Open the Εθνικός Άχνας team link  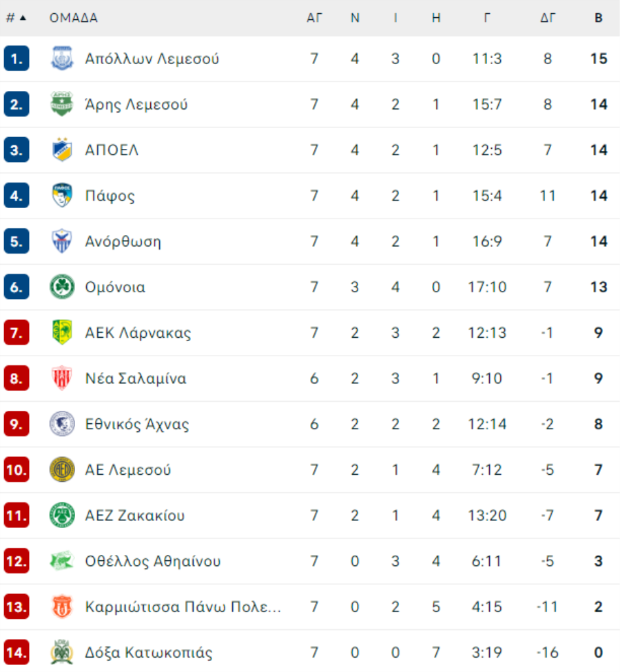(x=136, y=424)
